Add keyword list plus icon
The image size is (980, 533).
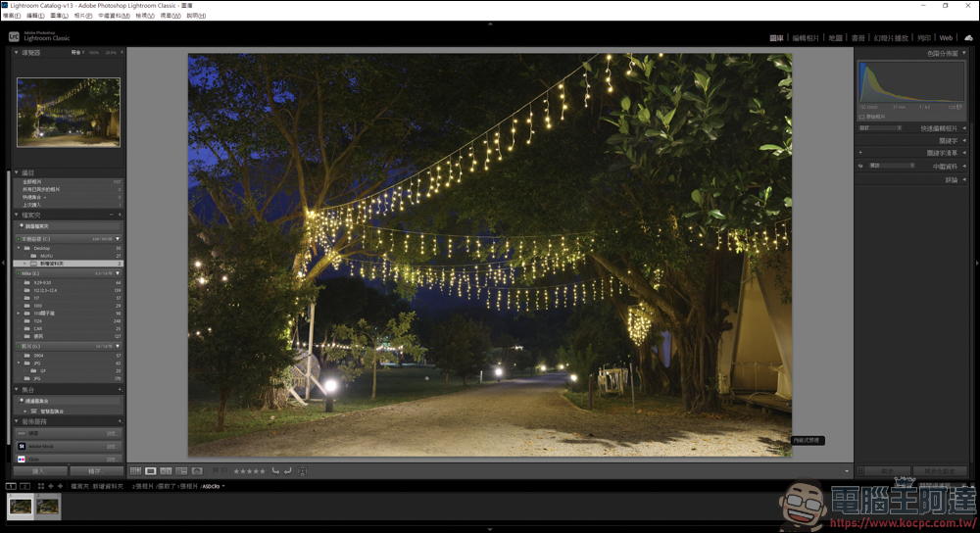coord(860,153)
